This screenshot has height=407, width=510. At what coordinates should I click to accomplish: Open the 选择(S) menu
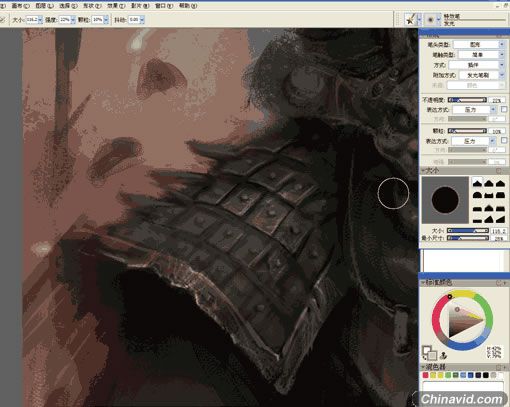(x=68, y=6)
